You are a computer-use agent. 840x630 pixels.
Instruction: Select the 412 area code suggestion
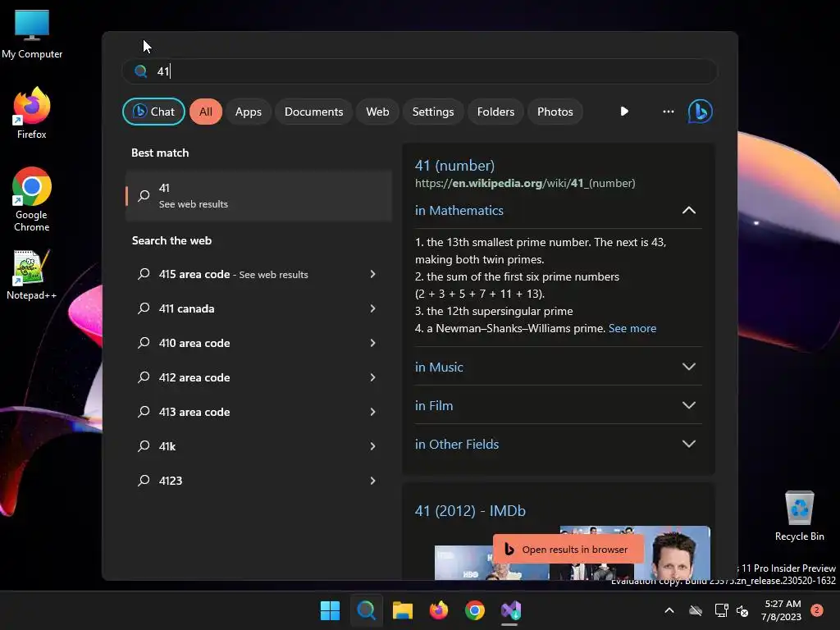pyautogui.click(x=258, y=377)
